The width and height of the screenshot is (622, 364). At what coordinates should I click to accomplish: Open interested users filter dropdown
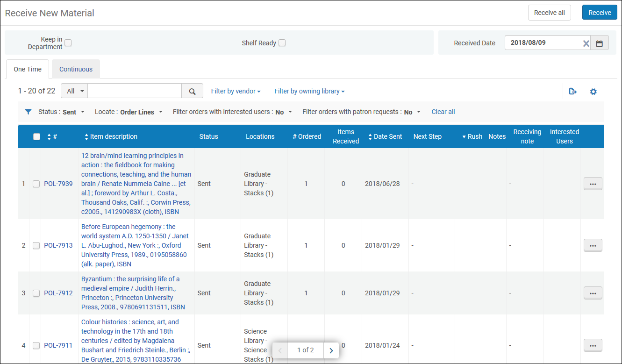[x=232, y=112]
